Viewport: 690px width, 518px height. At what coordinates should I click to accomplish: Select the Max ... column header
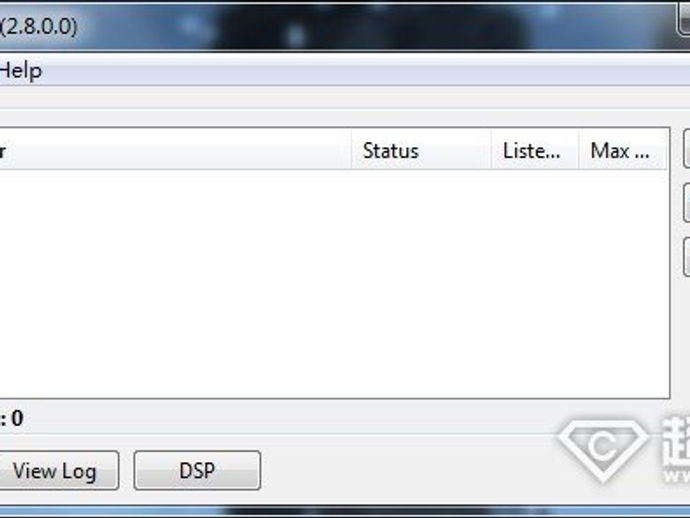[622, 151]
